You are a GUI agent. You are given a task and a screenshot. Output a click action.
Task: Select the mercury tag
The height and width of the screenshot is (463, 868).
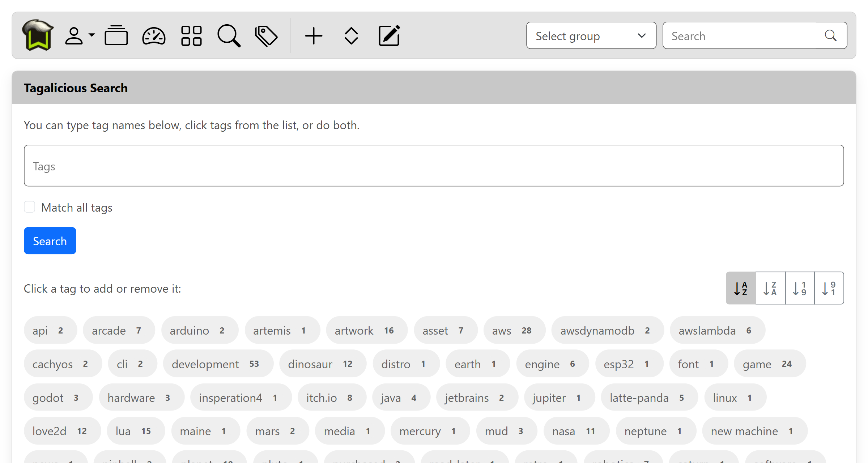click(x=430, y=431)
